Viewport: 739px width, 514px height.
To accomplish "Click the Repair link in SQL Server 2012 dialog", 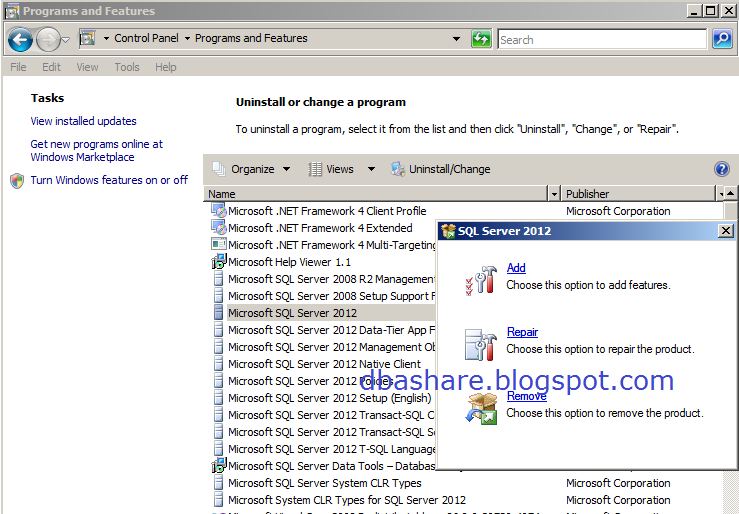I will click(x=522, y=332).
